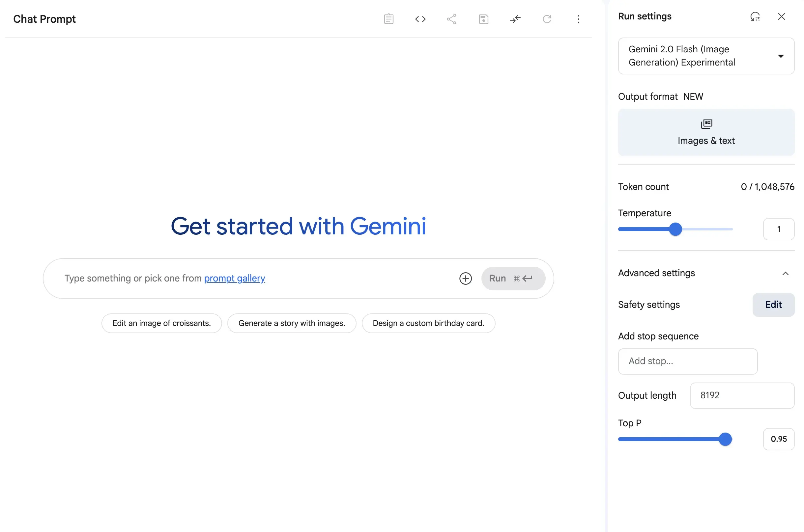Close the Run settings panel
Viewport: 804px width, 532px height.
pyautogui.click(x=781, y=16)
